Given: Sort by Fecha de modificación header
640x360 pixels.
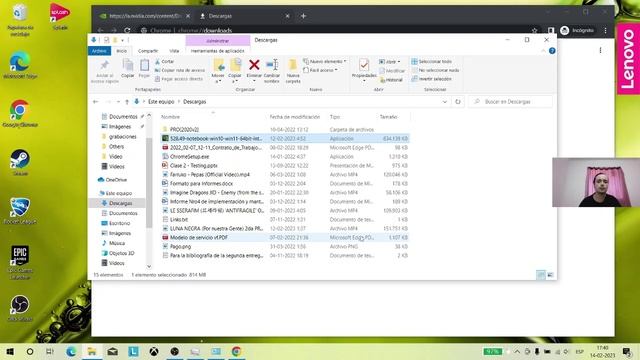Looking at the screenshot, I should pos(295,117).
